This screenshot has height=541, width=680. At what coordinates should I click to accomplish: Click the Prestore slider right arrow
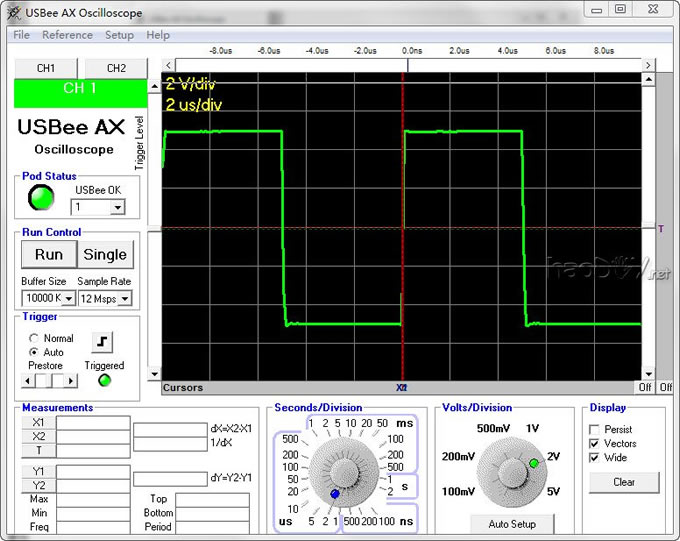(70, 381)
